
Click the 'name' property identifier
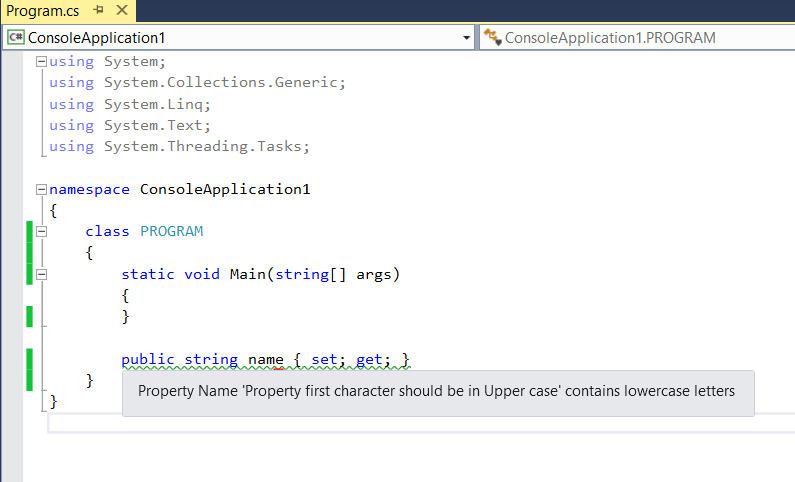click(266, 359)
